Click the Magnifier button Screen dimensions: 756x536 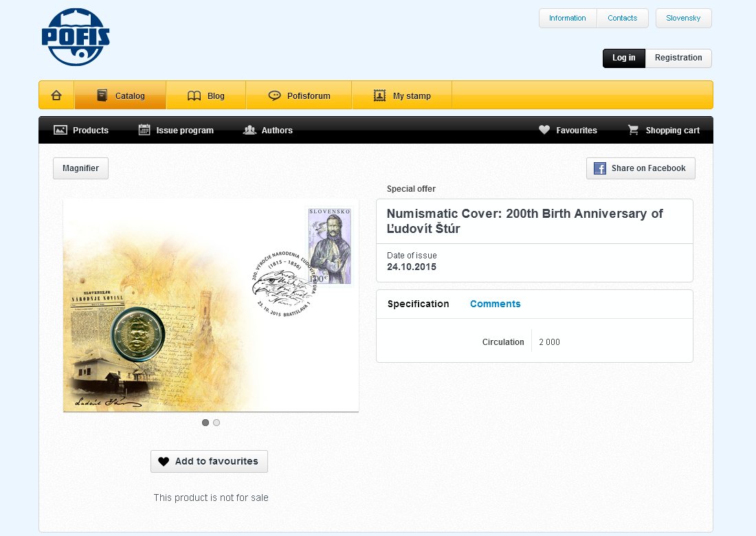tap(80, 168)
